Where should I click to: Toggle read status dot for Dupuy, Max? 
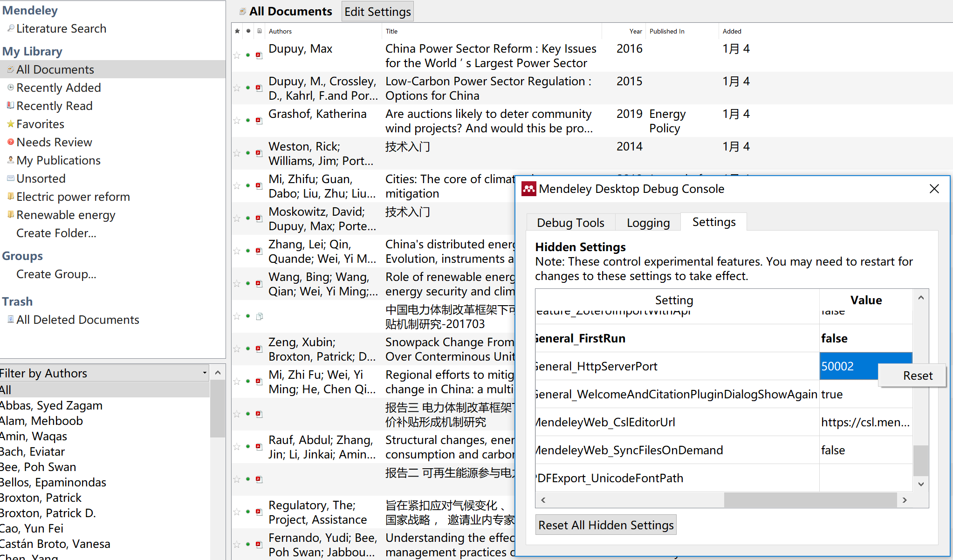point(248,55)
